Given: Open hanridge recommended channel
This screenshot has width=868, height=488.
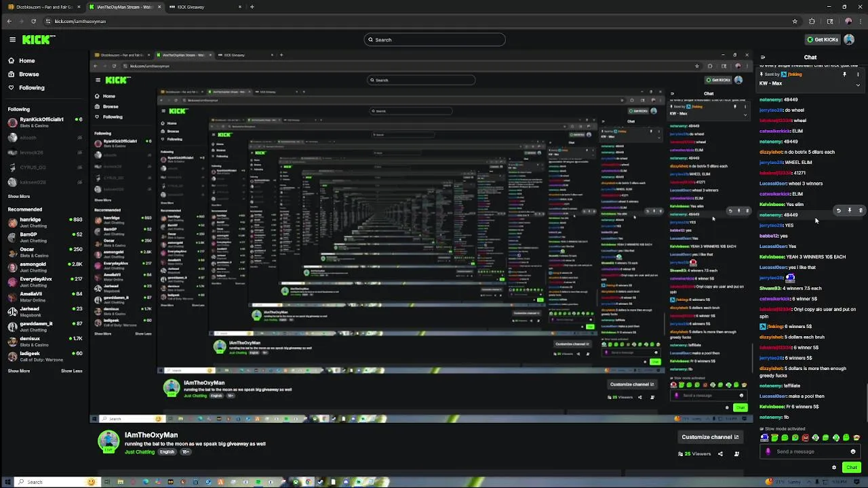Looking at the screenshot, I should pyautogui.click(x=45, y=222).
